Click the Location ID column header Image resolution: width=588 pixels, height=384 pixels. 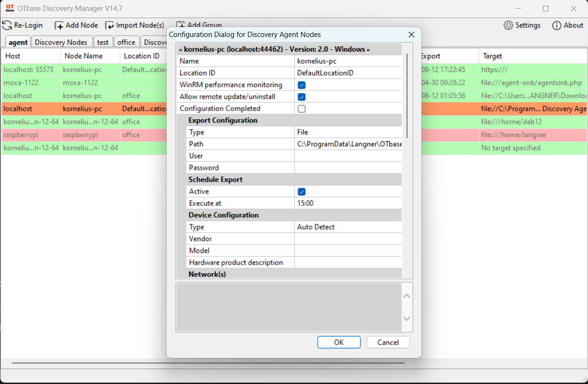143,56
